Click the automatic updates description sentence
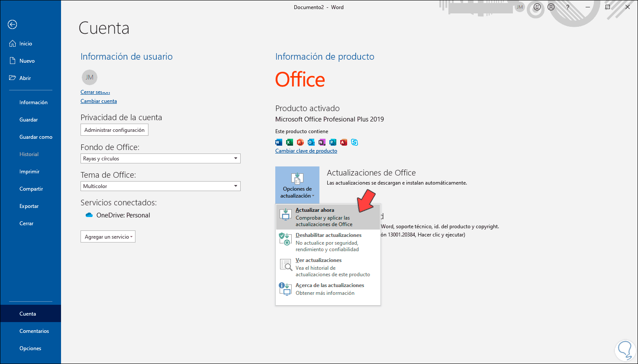 [397, 183]
